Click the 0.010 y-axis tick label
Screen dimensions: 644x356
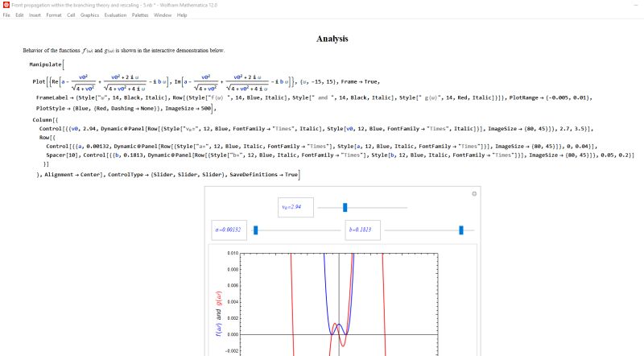click(x=233, y=253)
